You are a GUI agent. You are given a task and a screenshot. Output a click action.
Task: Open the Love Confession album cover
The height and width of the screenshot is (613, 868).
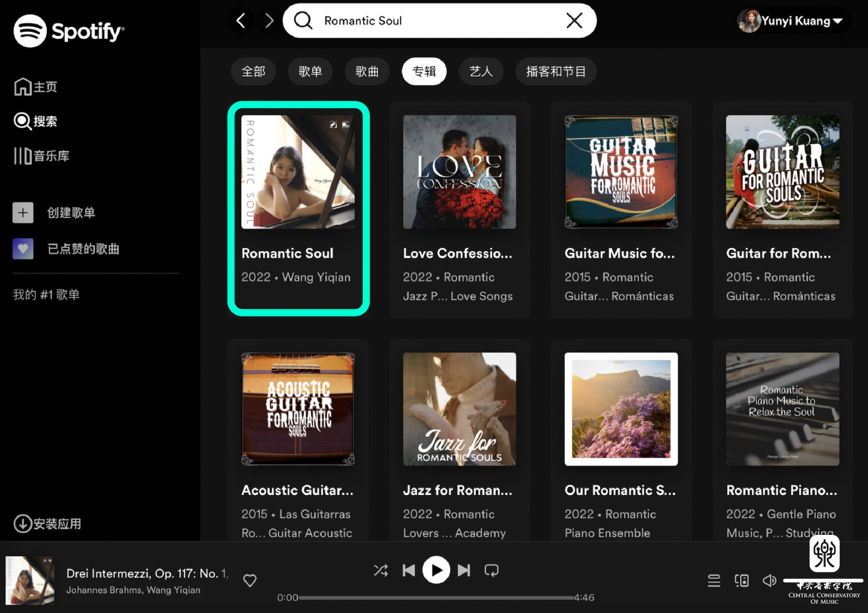point(459,172)
